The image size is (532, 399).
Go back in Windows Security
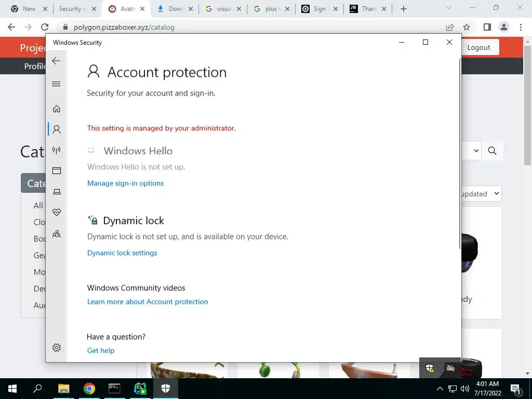pyautogui.click(x=56, y=61)
